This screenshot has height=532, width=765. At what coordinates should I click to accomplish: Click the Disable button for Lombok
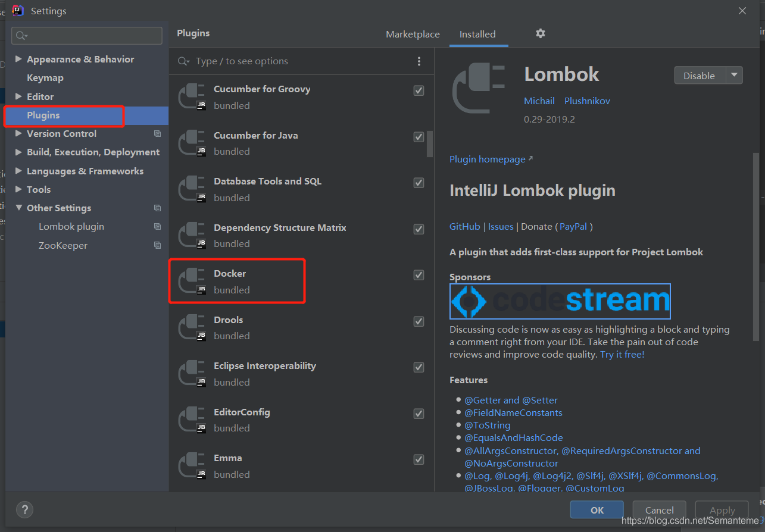700,75
